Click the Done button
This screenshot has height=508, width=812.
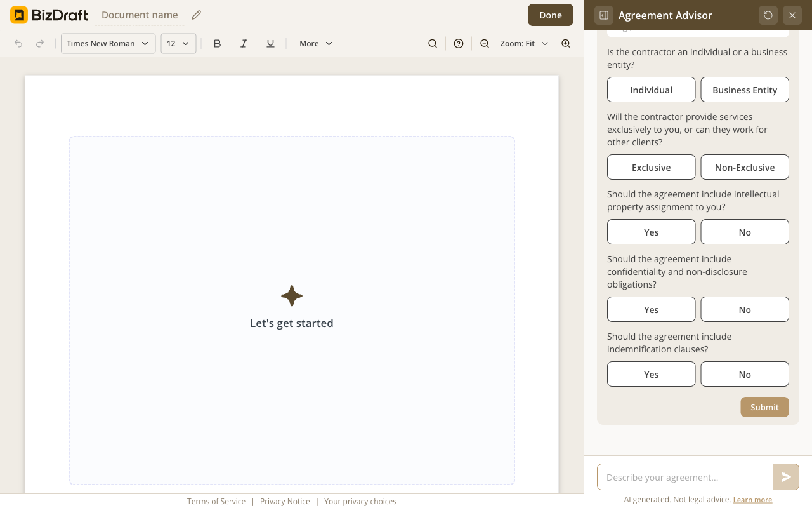[x=551, y=15]
